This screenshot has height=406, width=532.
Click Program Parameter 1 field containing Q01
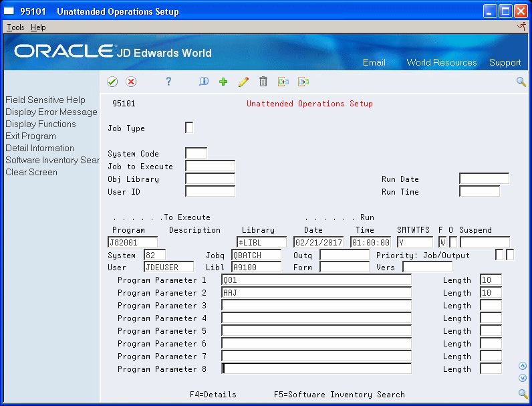tap(316, 280)
